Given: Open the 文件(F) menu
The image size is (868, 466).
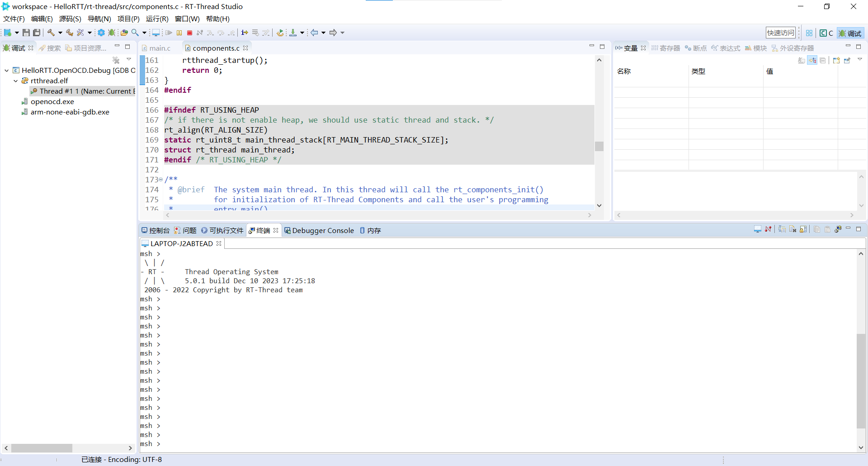Looking at the screenshot, I should point(14,19).
